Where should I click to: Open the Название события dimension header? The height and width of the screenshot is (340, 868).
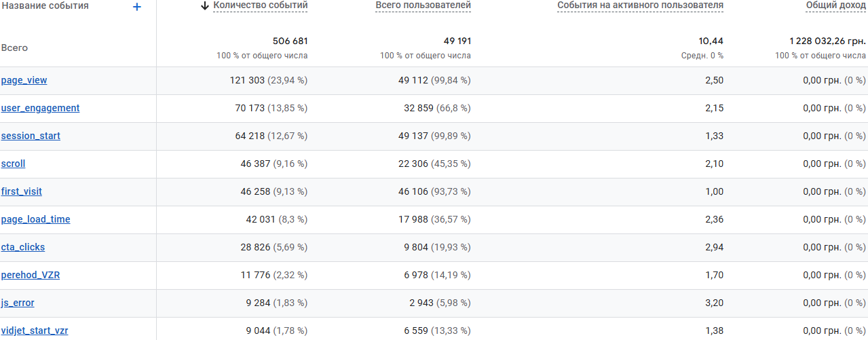point(45,6)
